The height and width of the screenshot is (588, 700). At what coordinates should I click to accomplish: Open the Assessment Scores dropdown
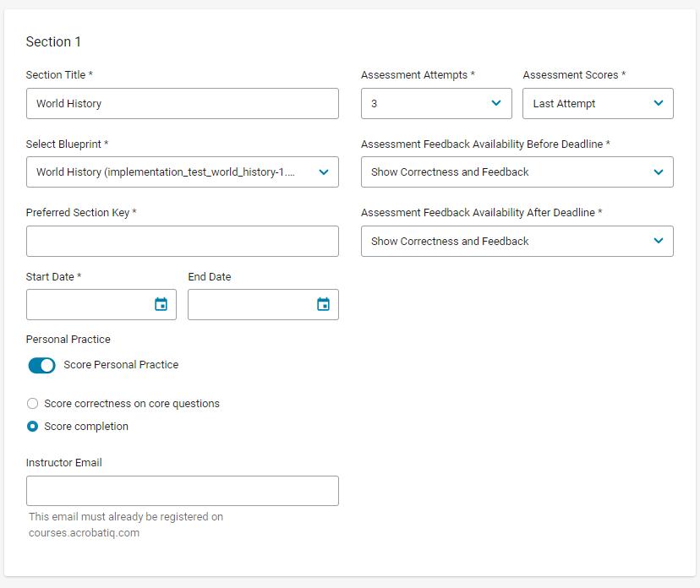(598, 104)
